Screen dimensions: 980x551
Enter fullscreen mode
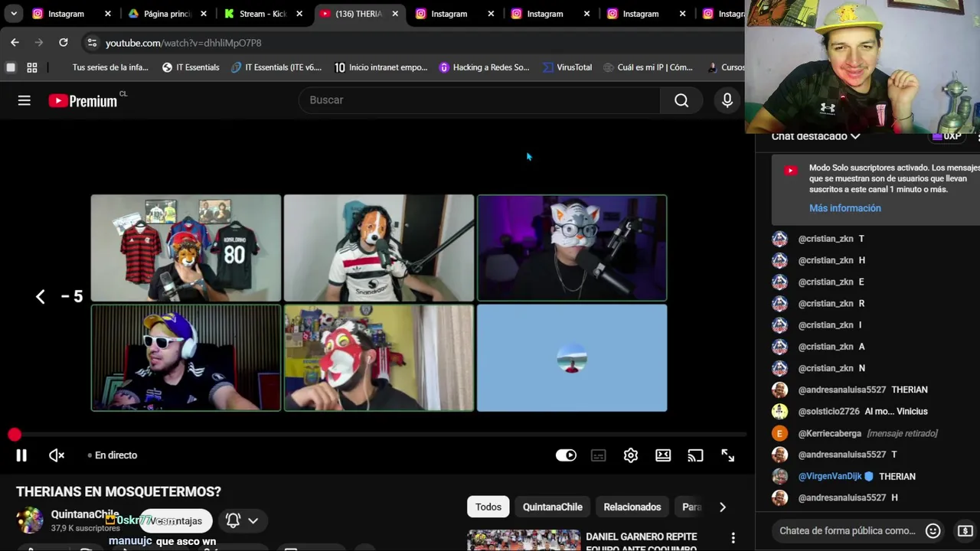click(x=727, y=455)
